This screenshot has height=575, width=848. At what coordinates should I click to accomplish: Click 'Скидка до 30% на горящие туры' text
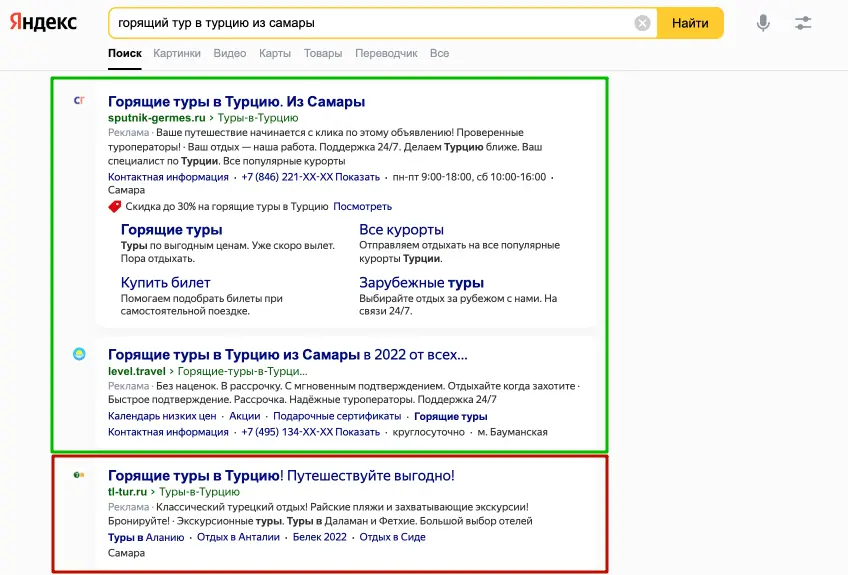227,206
